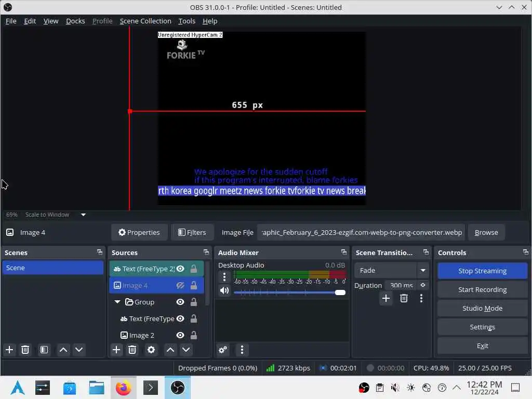This screenshot has width=532, height=399.
Task: Open the Help menu
Action: click(210, 21)
